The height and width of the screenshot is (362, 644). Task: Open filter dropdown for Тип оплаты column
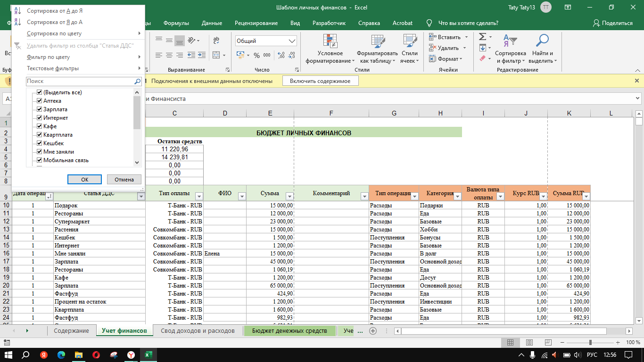click(x=199, y=197)
